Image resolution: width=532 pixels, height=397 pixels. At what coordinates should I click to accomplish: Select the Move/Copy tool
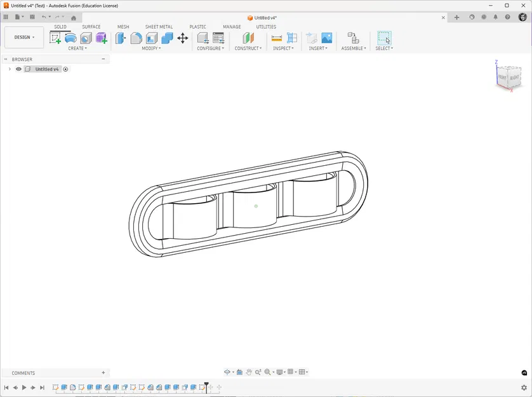[x=182, y=38]
